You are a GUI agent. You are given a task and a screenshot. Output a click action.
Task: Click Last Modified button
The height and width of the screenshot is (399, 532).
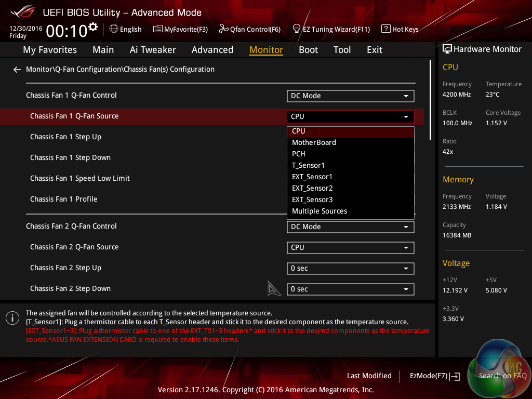click(369, 376)
